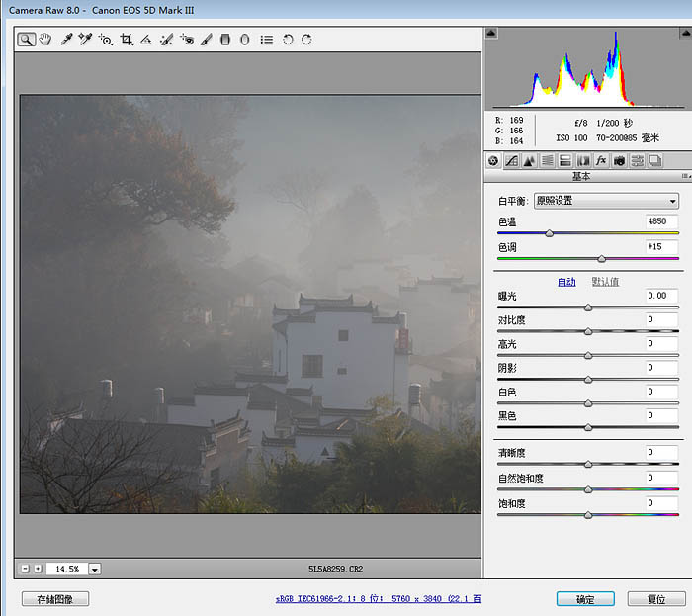Open the zoom level dropdown at 14.5%
692x616 pixels.
[95, 569]
